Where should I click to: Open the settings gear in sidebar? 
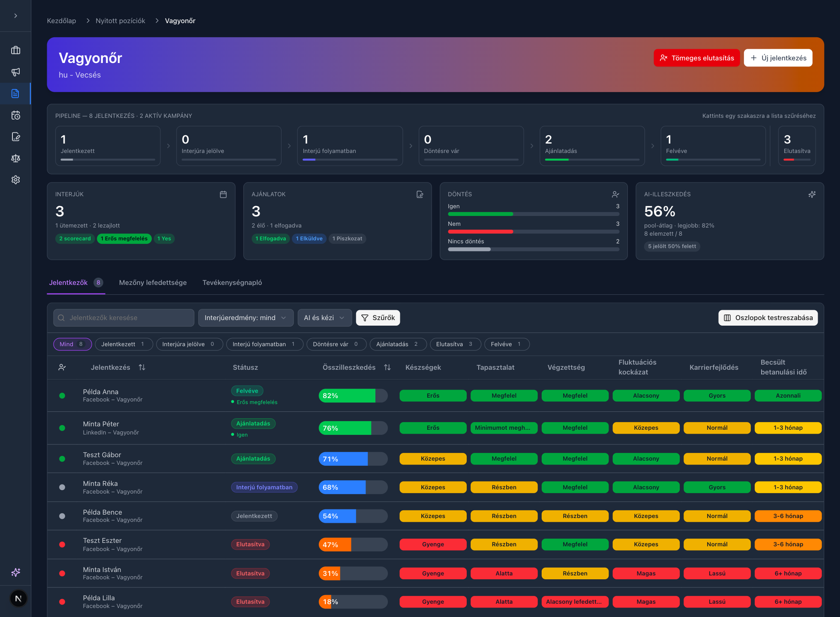tap(15, 180)
